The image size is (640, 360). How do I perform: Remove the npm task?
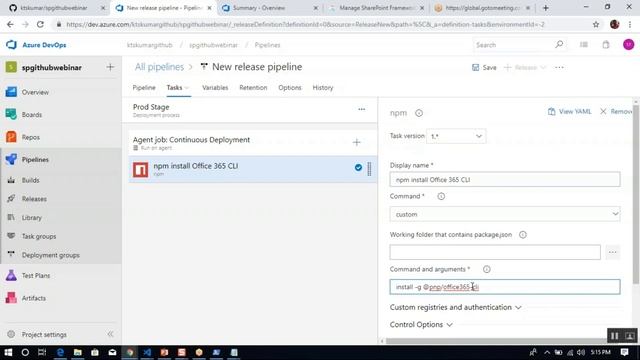(x=616, y=111)
